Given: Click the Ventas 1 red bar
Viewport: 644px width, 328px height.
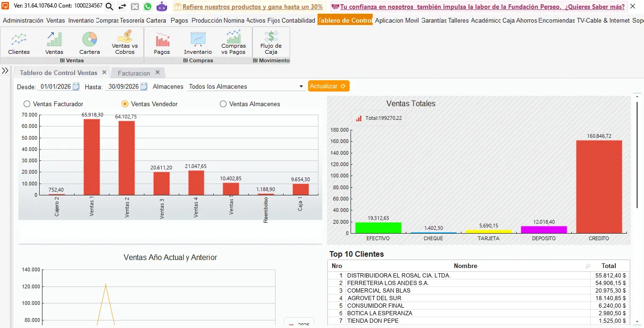Looking at the screenshot, I should pyautogui.click(x=92, y=157).
